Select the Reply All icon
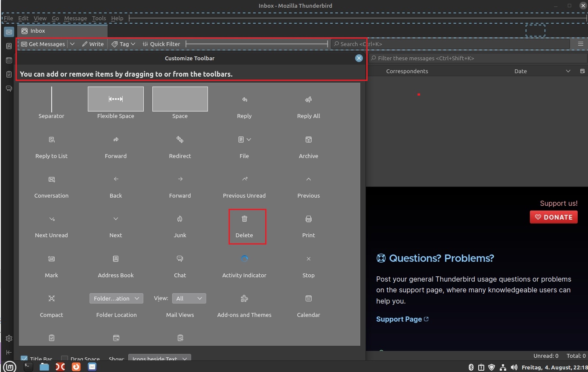The height and width of the screenshot is (372, 588). coord(308,100)
